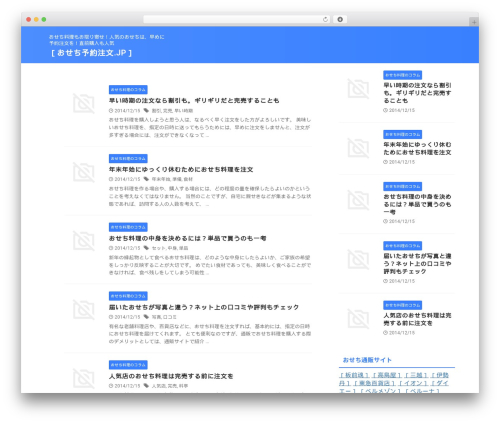
Task: Open sidebar post 人気店のおせち料理は完売する前に注文を
Action: [417, 319]
